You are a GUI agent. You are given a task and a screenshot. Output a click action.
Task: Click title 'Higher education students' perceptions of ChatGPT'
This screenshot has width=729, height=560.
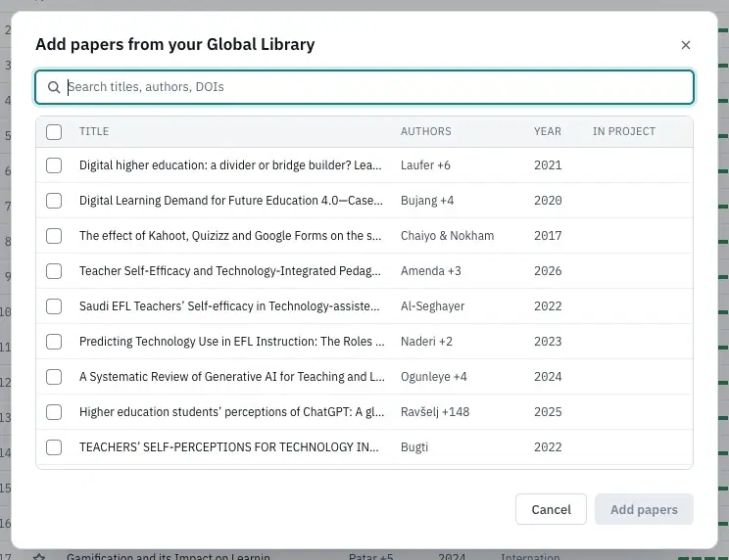231,412
